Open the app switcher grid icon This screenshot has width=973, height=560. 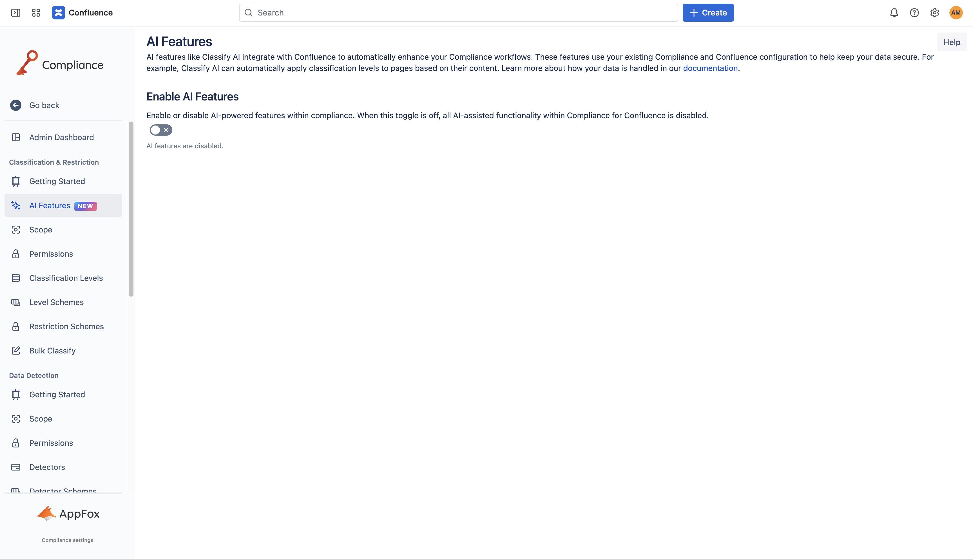36,13
